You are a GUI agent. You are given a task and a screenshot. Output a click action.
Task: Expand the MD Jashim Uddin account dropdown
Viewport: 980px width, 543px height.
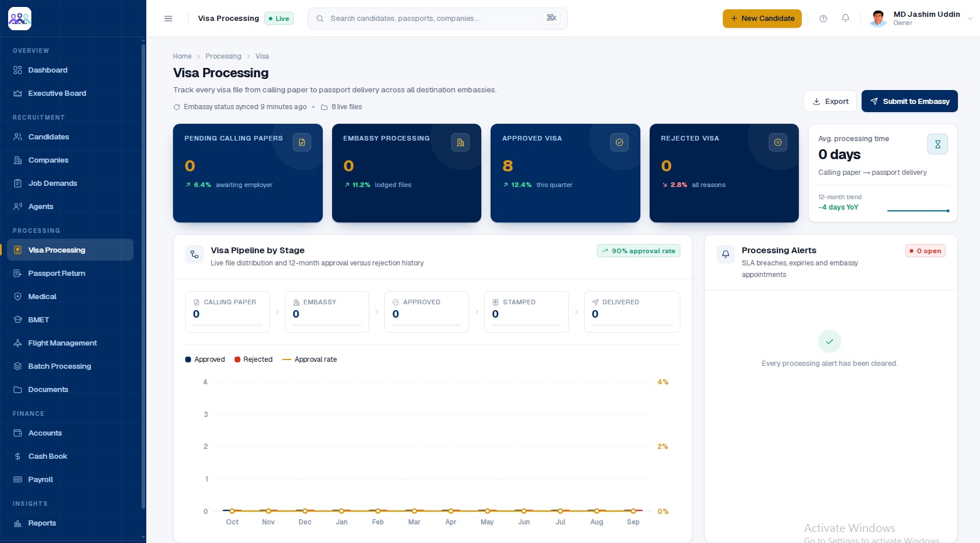coord(970,19)
